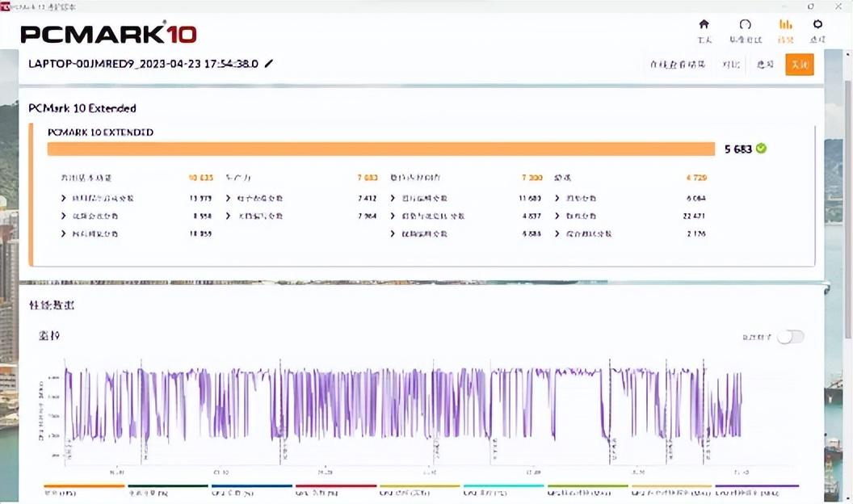Click the Options button beside Compare

point(765,64)
